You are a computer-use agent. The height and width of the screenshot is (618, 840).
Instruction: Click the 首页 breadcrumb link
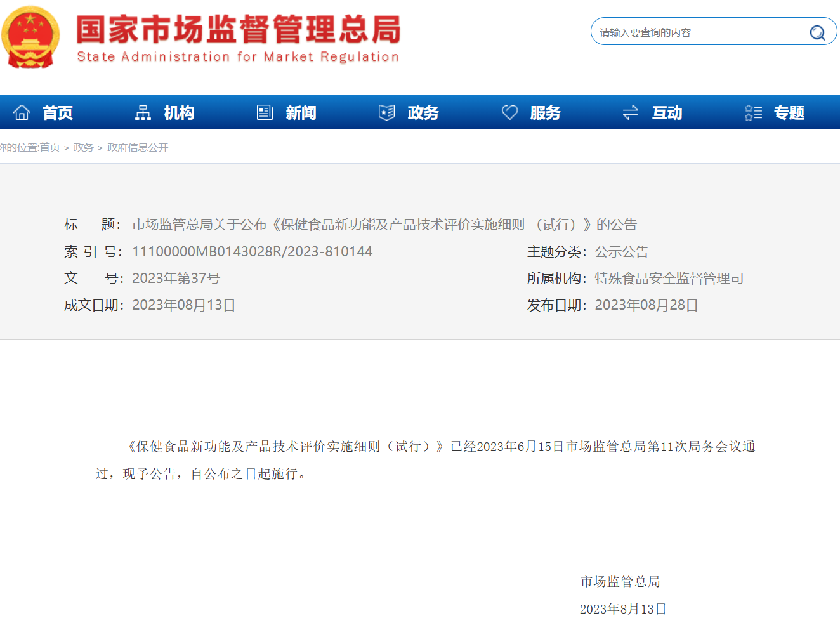[x=49, y=147]
